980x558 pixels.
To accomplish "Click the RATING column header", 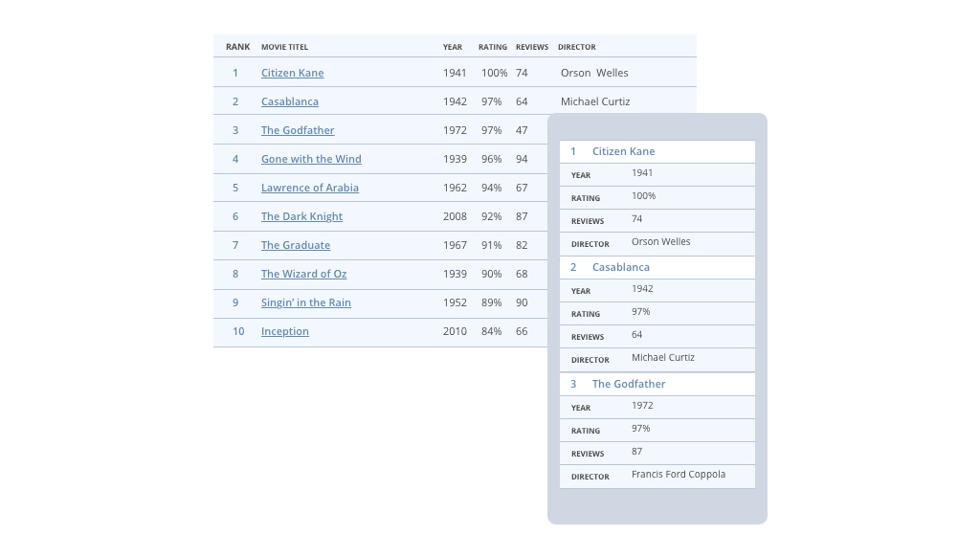I will click(492, 47).
